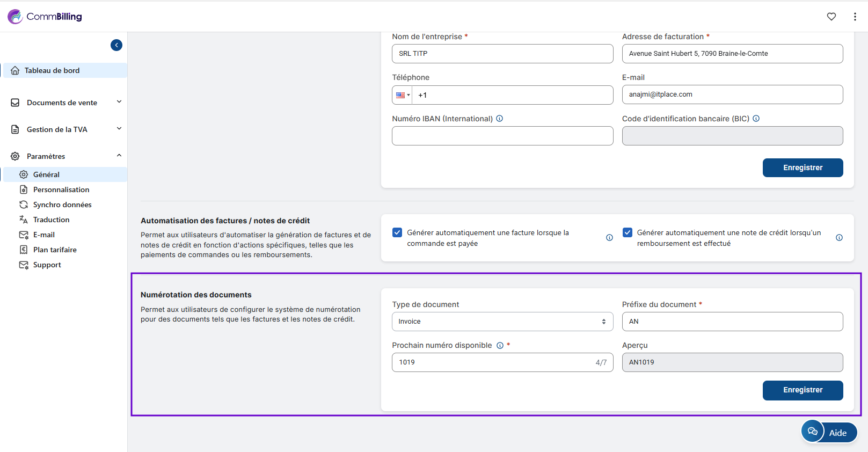Image resolution: width=868 pixels, height=452 pixels.
Task: Uncheck automatic credit note on refund
Action: pyautogui.click(x=627, y=232)
